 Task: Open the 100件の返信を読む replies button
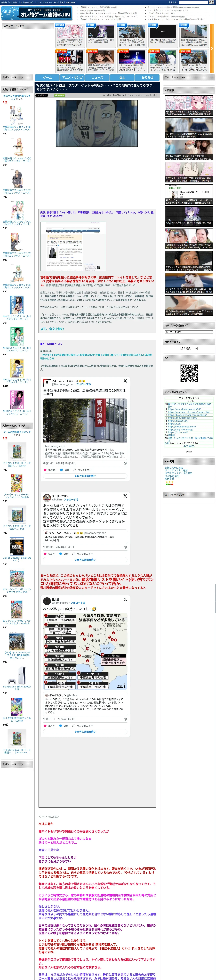85,732
